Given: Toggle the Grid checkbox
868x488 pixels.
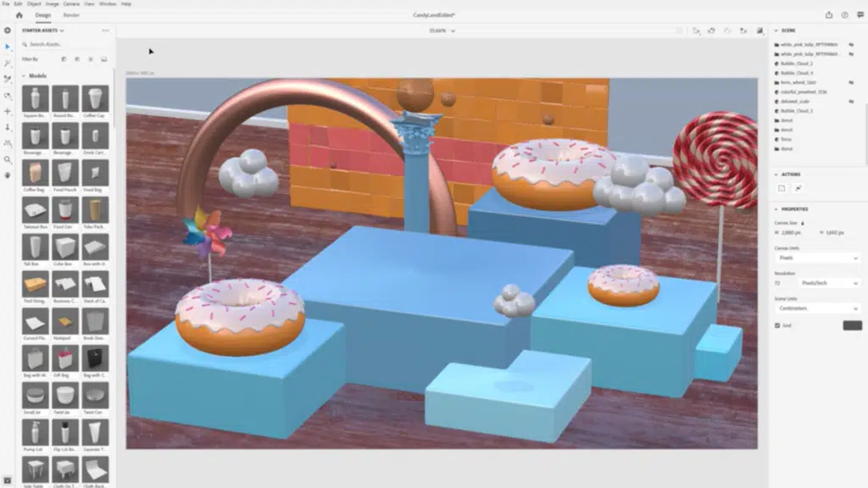Looking at the screenshot, I should (x=778, y=325).
